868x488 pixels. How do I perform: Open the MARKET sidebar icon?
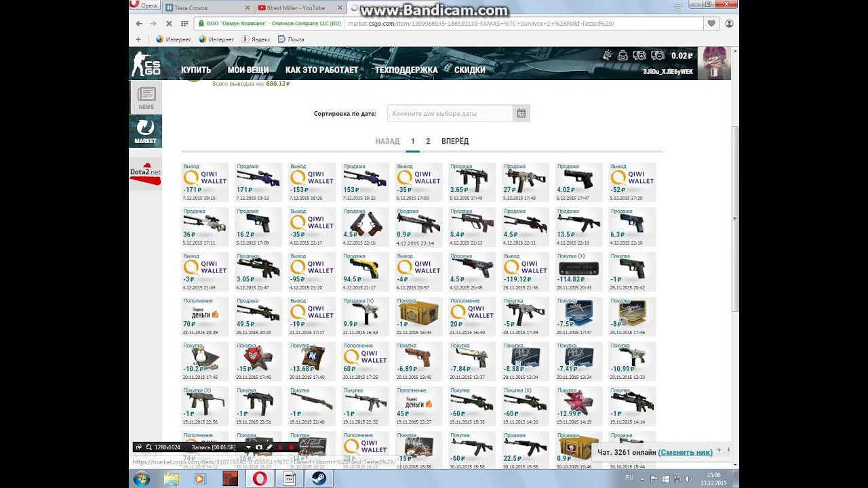pyautogui.click(x=146, y=131)
